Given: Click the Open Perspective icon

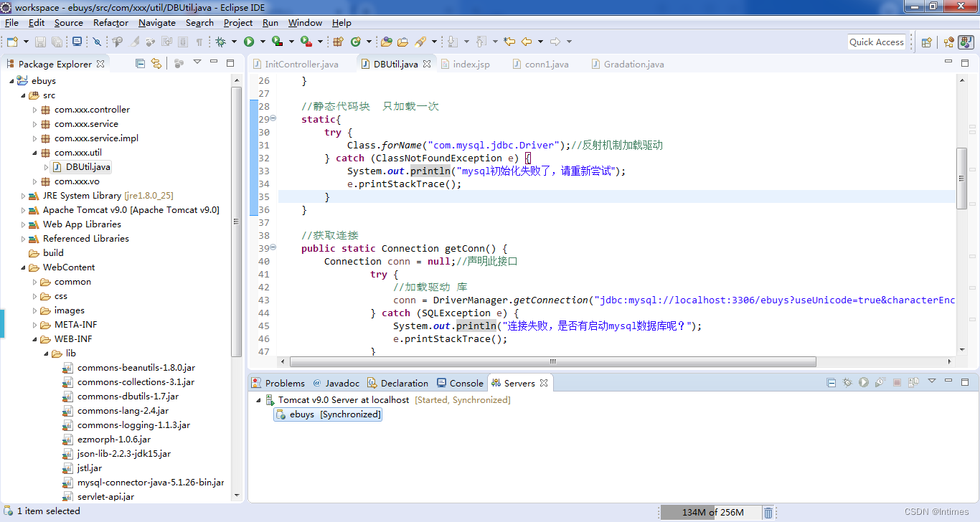Looking at the screenshot, I should (x=926, y=42).
